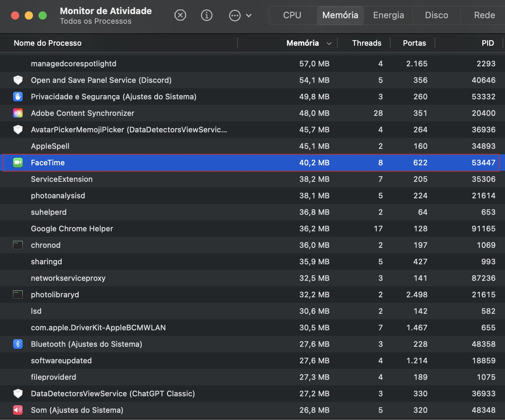Open process info with the (i) icon
This screenshot has height=420, width=505.
tap(206, 15)
